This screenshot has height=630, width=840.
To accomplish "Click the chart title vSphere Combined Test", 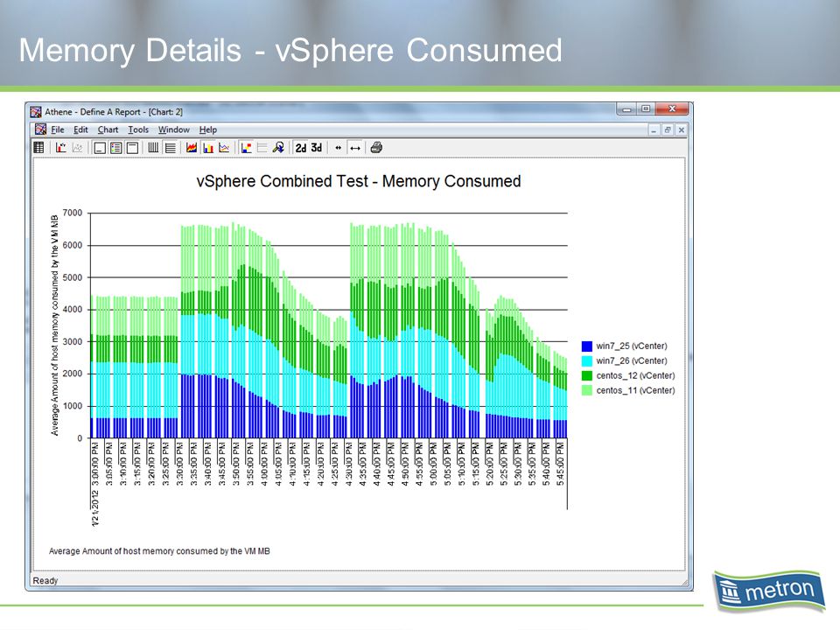I will [x=359, y=181].
